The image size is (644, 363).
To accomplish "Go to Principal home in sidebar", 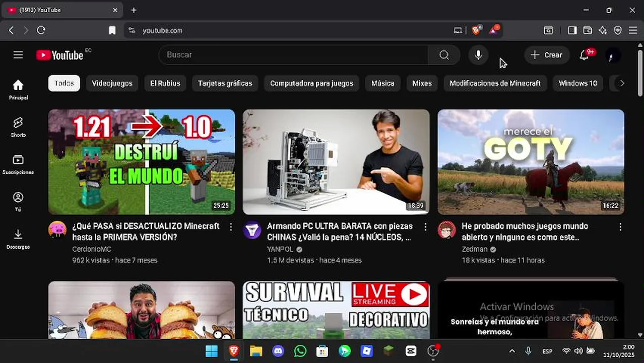I will pyautogui.click(x=18, y=90).
